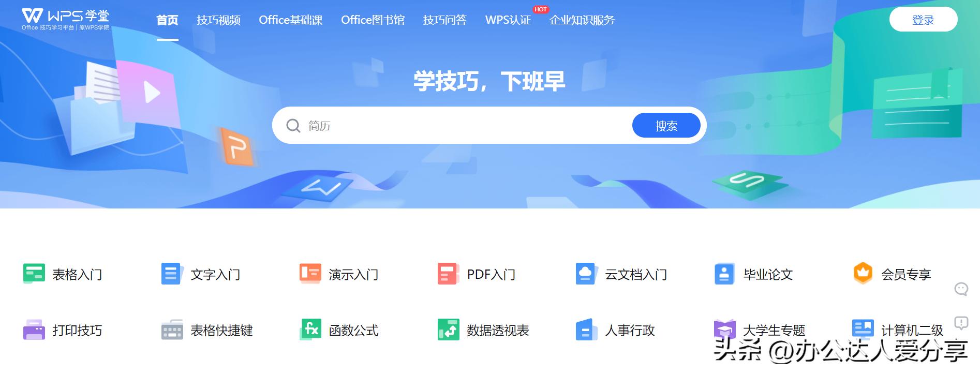The width and height of the screenshot is (980, 374).
Task: Click the blue 人事行政 file icon
Action: [x=586, y=330]
